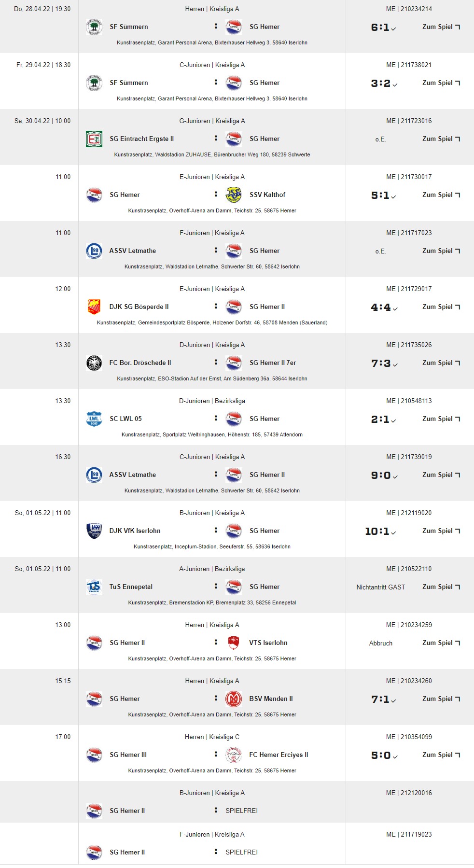Open Zum Spiel link for SC LWL 05 match
This screenshot has height=868, width=474.
coord(441,419)
